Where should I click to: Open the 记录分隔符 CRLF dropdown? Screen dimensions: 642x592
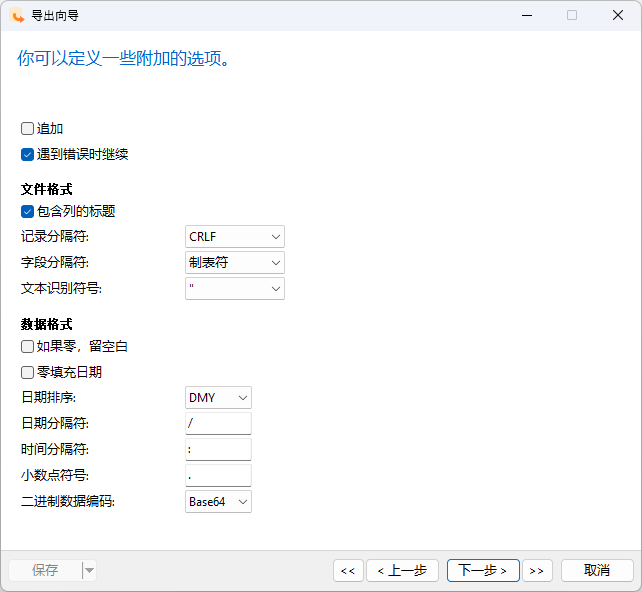tap(235, 237)
